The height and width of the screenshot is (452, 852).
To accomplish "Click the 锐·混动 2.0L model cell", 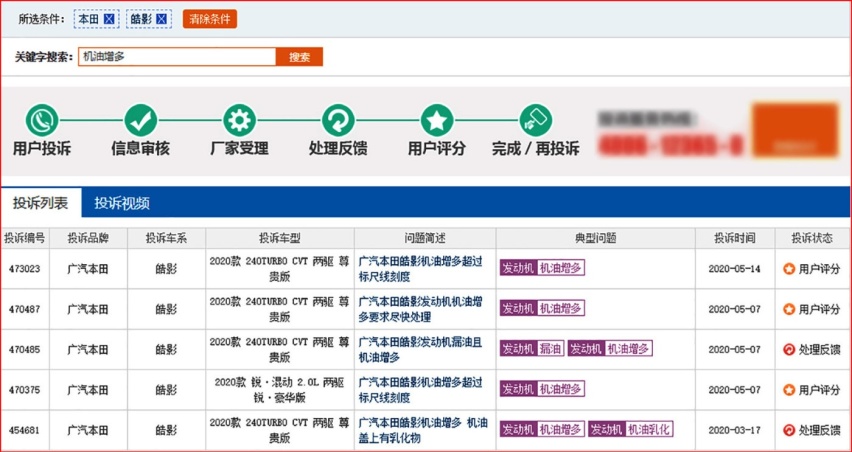I will [280, 390].
